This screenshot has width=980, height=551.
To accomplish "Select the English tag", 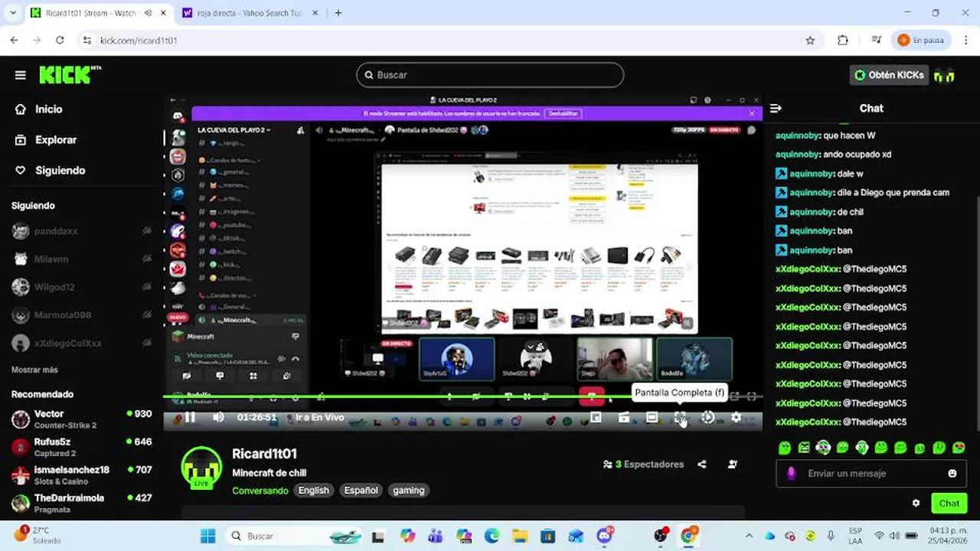I will (314, 491).
